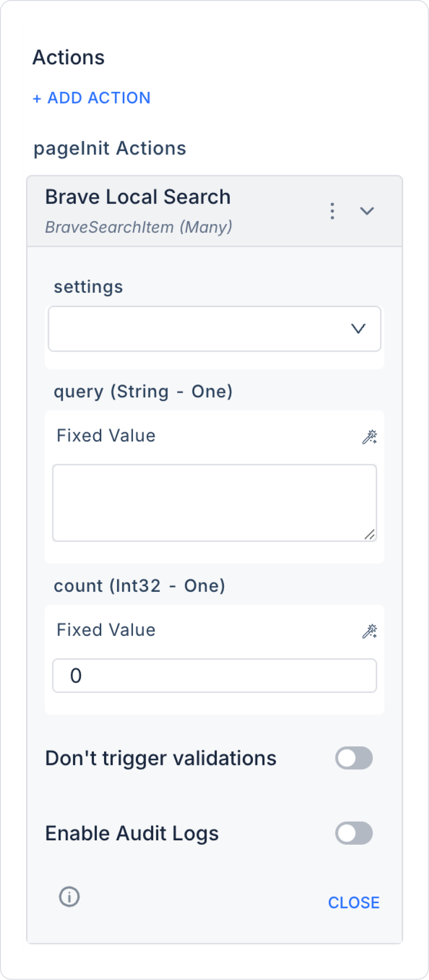Click the Enable Audit Logs label text
The height and width of the screenshot is (980, 429).
click(132, 834)
